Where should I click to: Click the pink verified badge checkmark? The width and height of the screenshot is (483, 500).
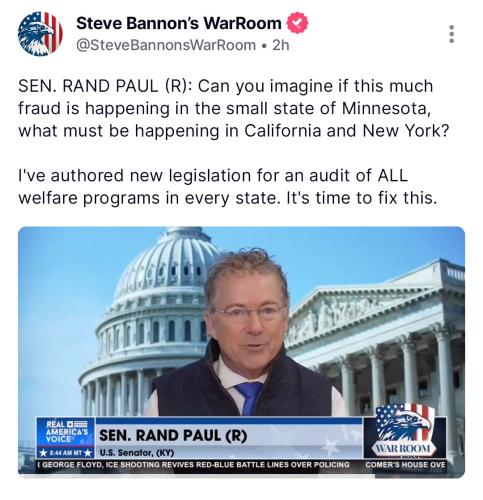pyautogui.click(x=297, y=23)
